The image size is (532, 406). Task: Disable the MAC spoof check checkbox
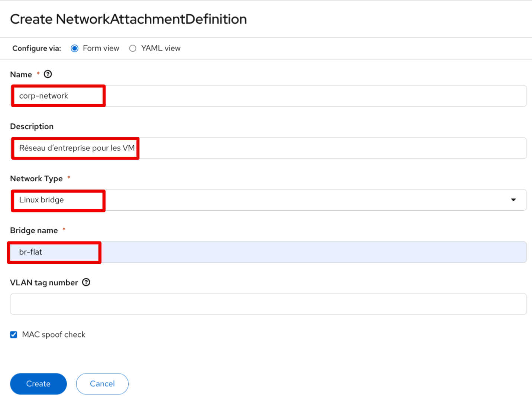14,335
